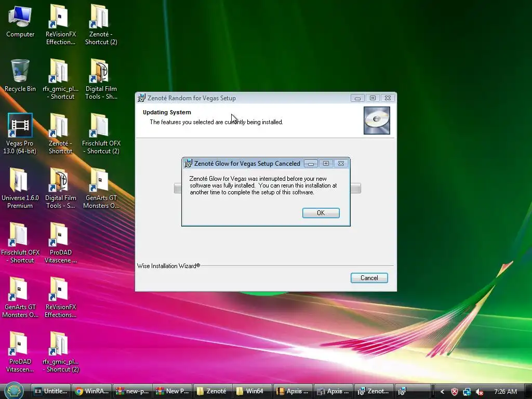Image resolution: width=532 pixels, height=399 pixels.
Task: Select the GenArts GT Monsters O... icon in the third column
Action: click(x=101, y=188)
